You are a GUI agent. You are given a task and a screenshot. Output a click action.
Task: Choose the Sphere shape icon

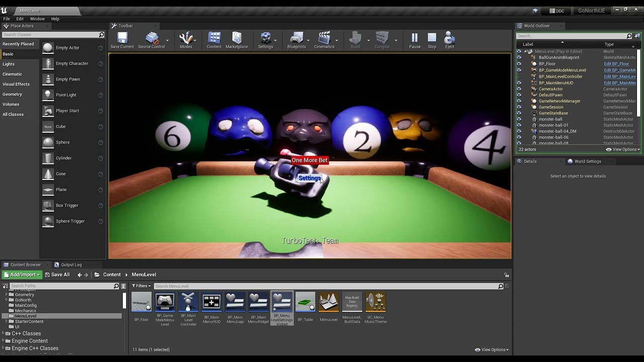48,142
